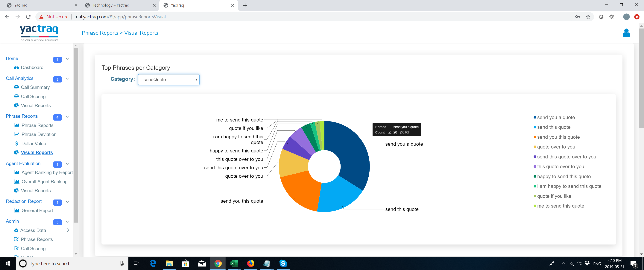Screen dimensions: 644x270
Task: Toggle 'send you a quote' legend entry
Action: [556, 117]
